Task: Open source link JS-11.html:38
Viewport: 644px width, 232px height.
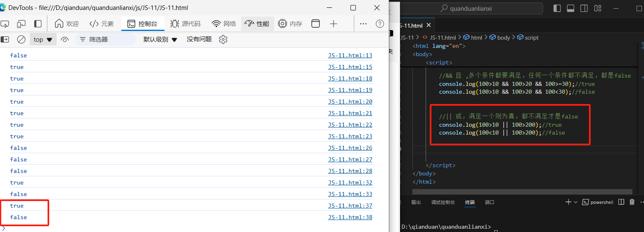Action: pyautogui.click(x=350, y=217)
